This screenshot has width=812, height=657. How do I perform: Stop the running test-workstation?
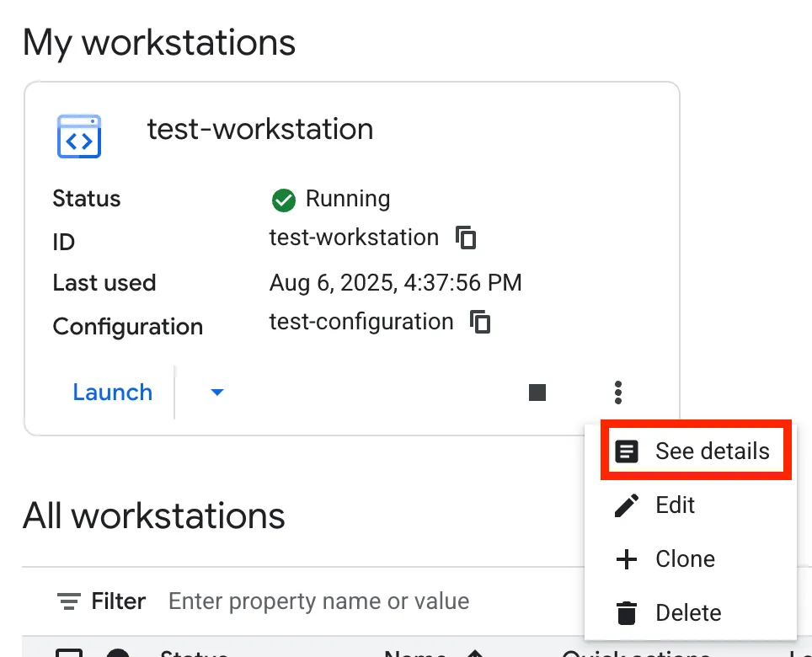pos(537,393)
